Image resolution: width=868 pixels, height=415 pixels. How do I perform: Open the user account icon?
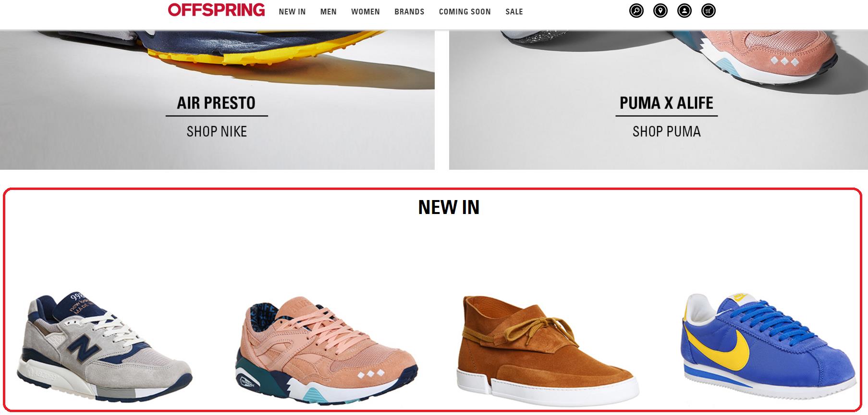coord(684,11)
